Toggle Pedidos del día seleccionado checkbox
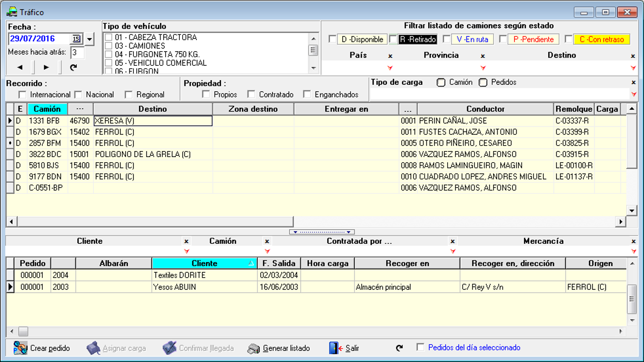644x362 pixels. pyautogui.click(x=420, y=348)
